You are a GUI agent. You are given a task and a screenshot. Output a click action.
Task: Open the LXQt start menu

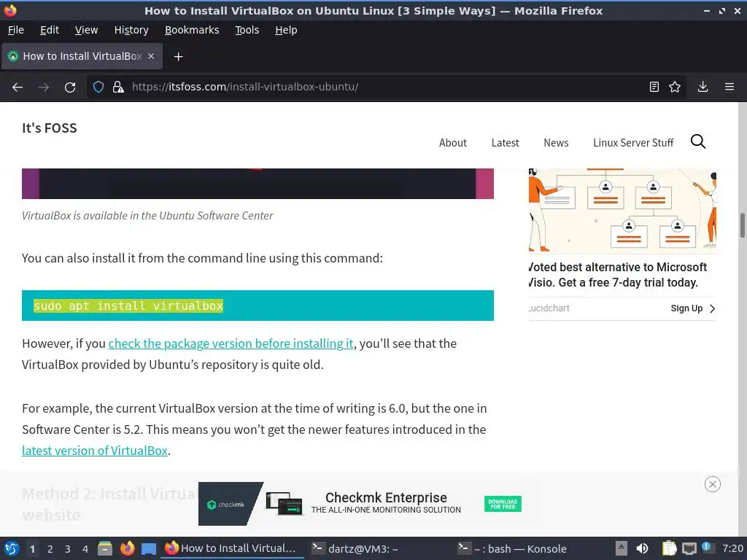(12, 548)
